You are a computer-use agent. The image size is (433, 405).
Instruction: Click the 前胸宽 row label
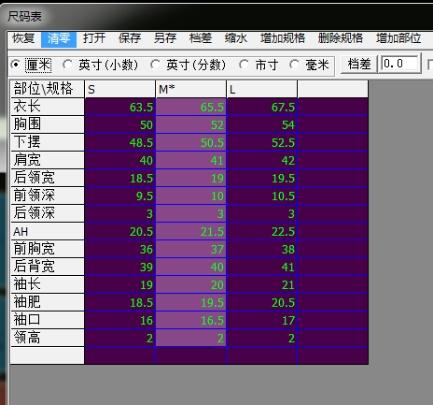tap(47, 249)
